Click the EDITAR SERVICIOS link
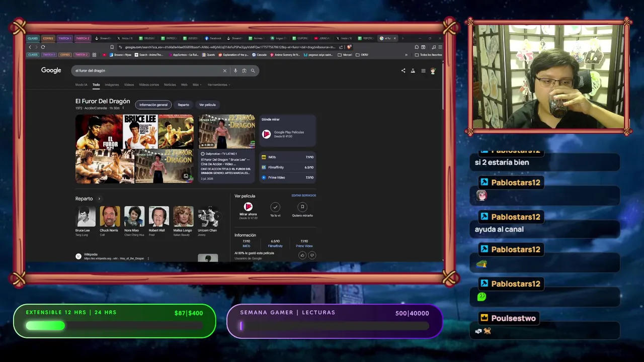Viewport: 644px width, 362px height. pos(304,196)
